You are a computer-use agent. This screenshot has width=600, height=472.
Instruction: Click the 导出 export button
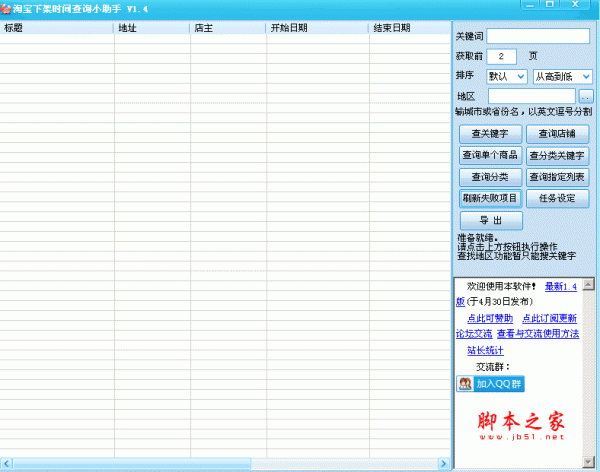point(491,220)
